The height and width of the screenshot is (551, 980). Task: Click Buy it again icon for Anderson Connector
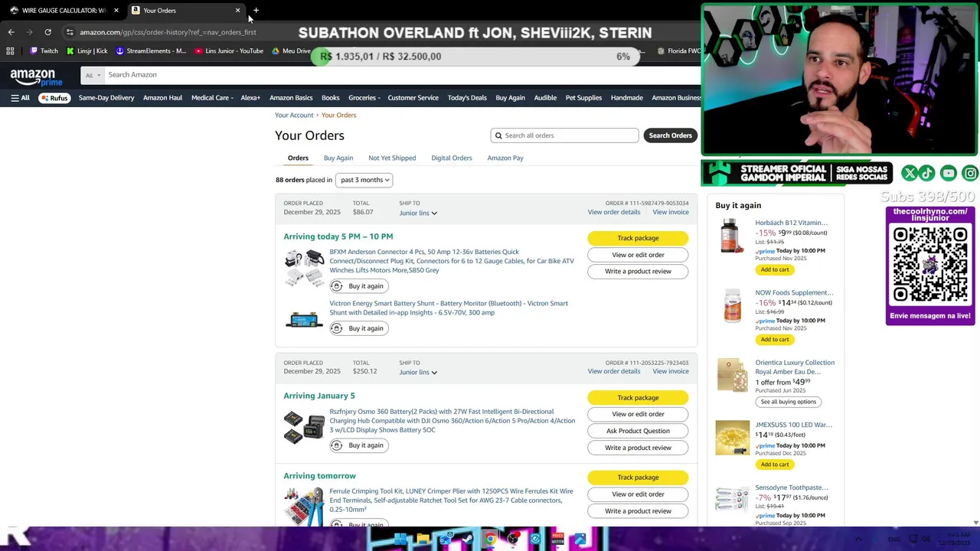point(336,286)
